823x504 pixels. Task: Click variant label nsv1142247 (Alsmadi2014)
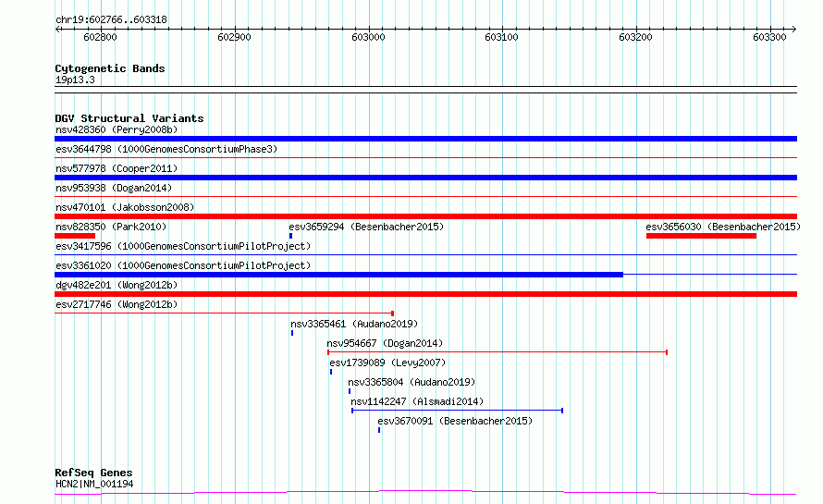417,401
